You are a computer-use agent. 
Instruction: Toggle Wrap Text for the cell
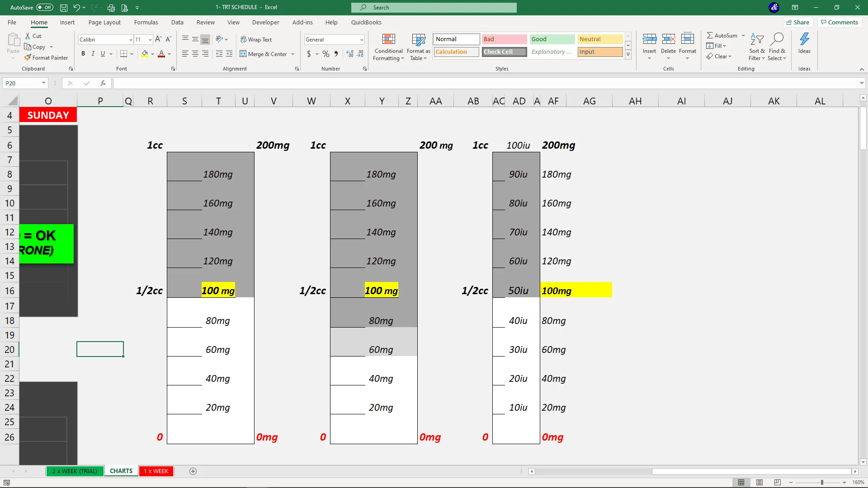pos(256,40)
